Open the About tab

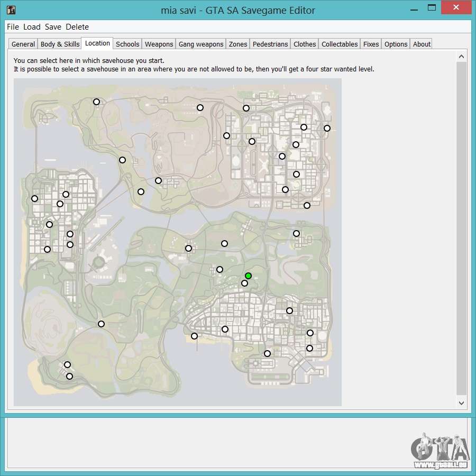422,44
